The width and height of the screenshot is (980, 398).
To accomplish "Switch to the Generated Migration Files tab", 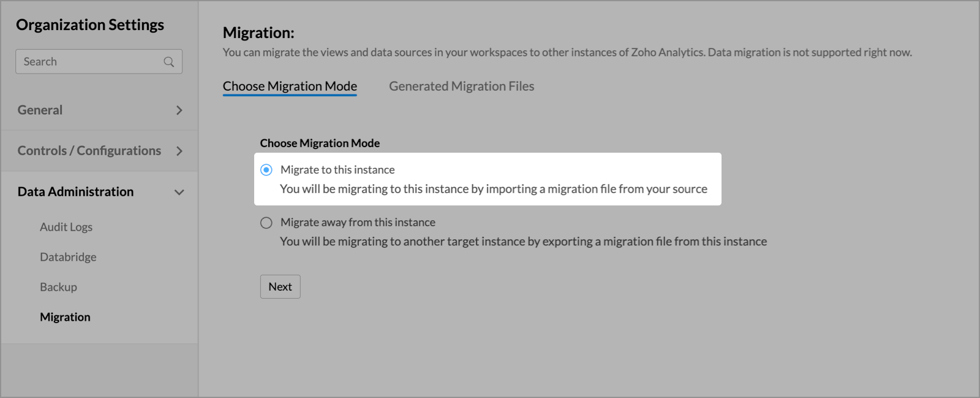I will point(461,86).
